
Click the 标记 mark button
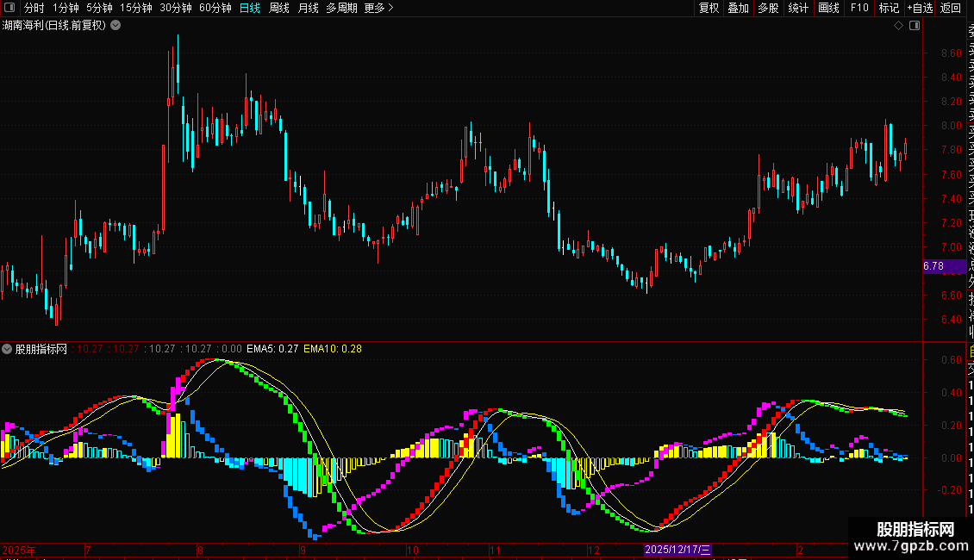(x=889, y=8)
